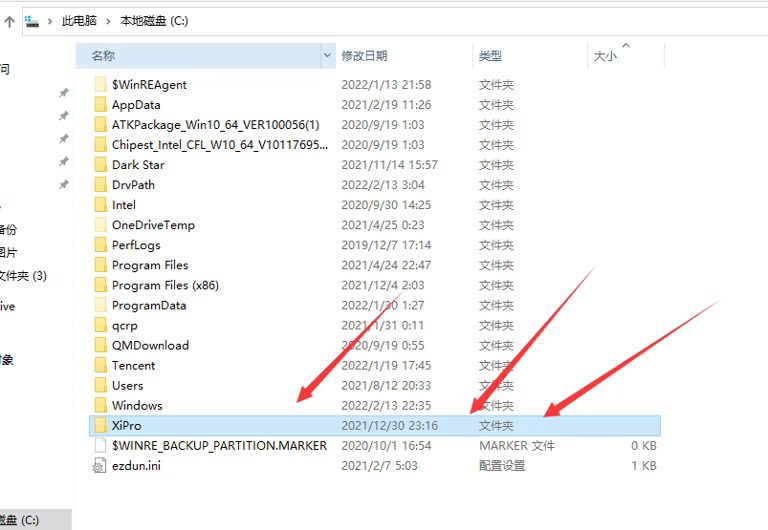
Task: Click 本地磁盘 (C:) in the address breadcrumb
Action: (153, 20)
